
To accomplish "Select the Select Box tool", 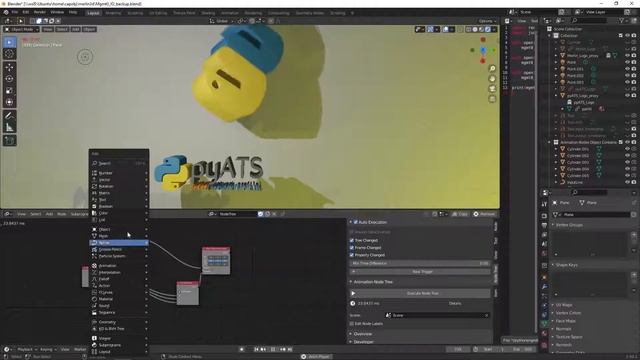I will [x=10, y=42].
